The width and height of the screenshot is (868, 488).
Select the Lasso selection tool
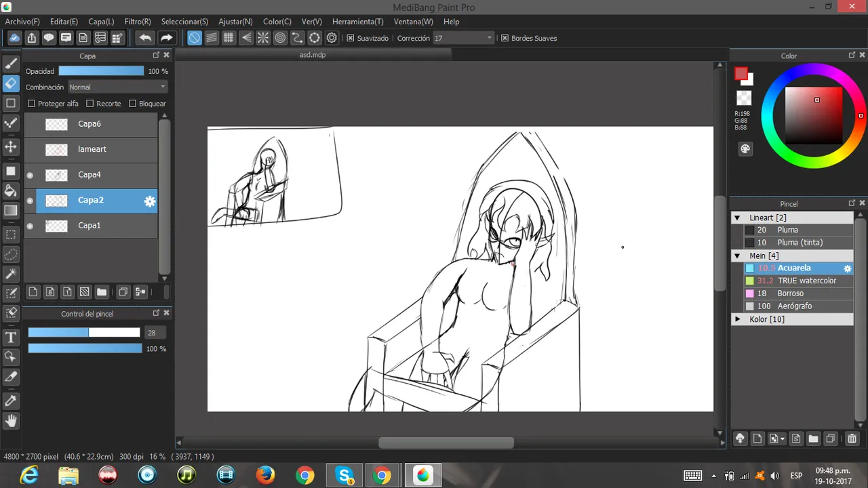click(x=11, y=254)
